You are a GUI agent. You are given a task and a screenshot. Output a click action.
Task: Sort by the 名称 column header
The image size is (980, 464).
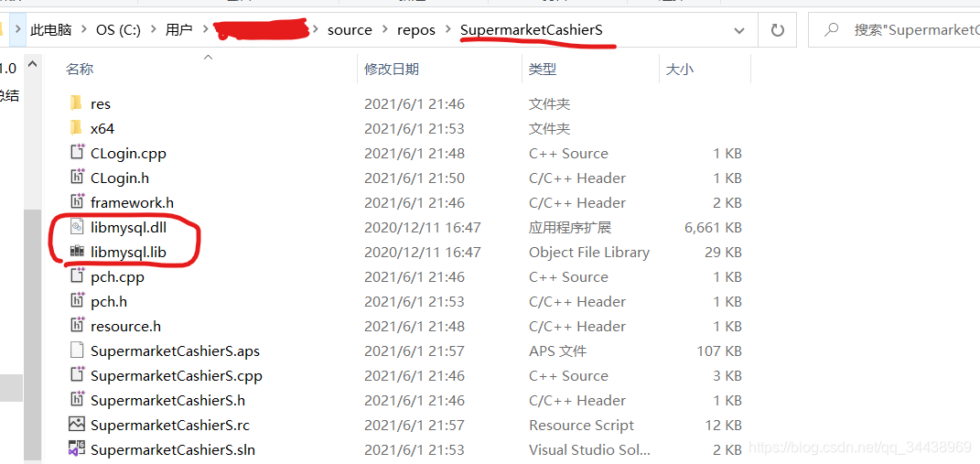point(80,69)
